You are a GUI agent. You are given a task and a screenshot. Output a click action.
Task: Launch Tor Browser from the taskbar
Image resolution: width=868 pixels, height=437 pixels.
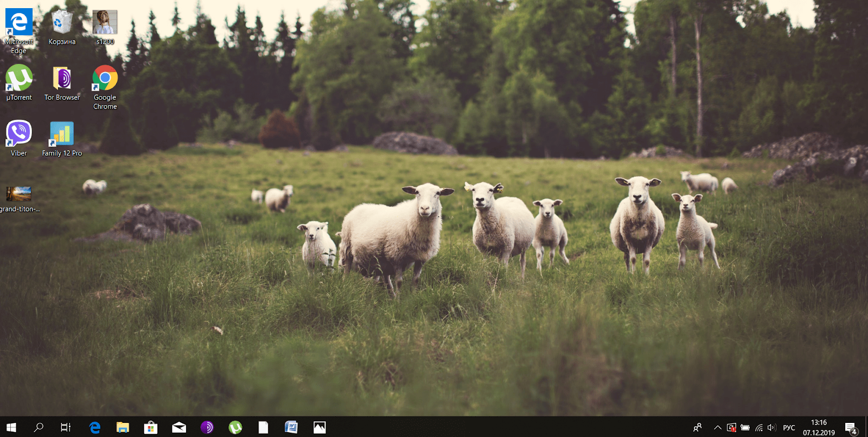[x=207, y=427]
